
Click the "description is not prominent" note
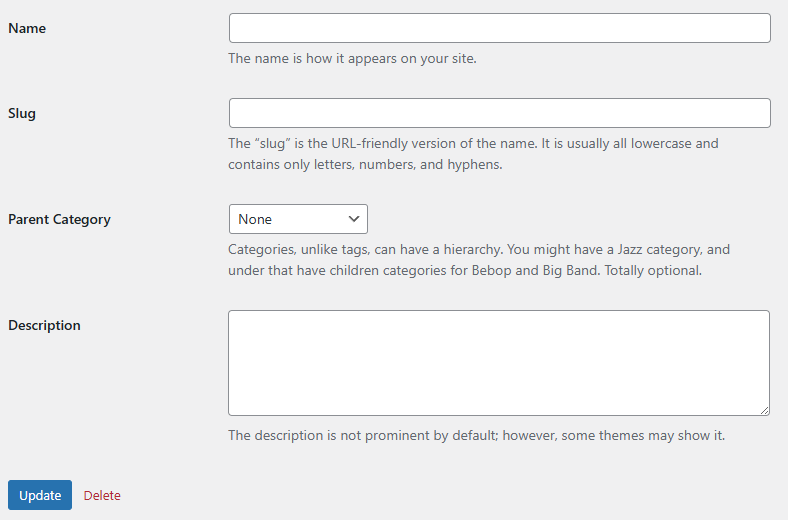pyautogui.click(x=476, y=435)
